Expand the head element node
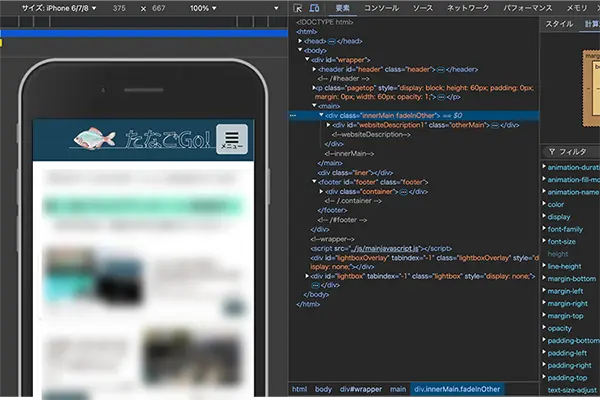The image size is (600, 400). pos(301,41)
